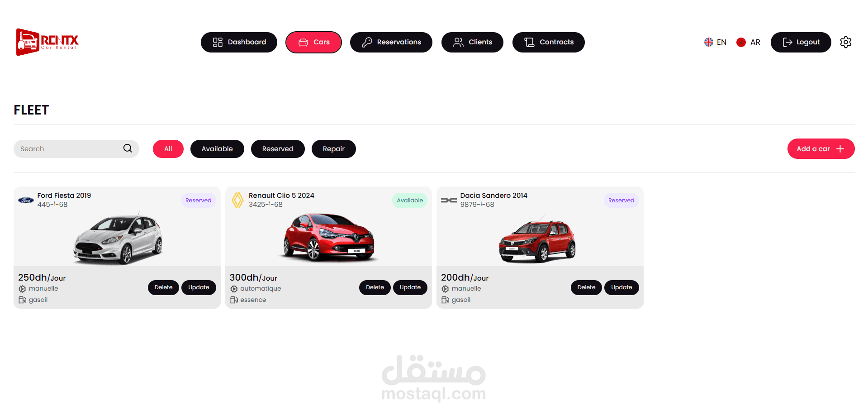Click the fuel pump icon on Ford Fiesta
Screen dimensions: 868x411
click(x=22, y=300)
